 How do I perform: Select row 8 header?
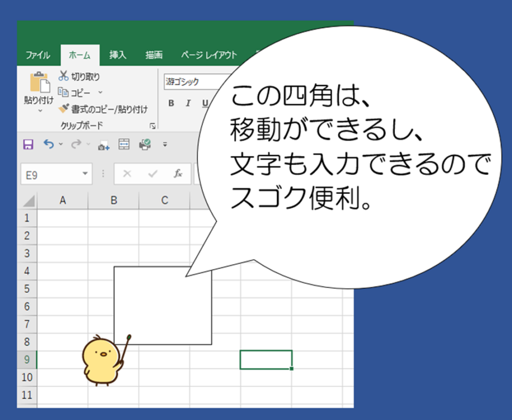(27, 341)
